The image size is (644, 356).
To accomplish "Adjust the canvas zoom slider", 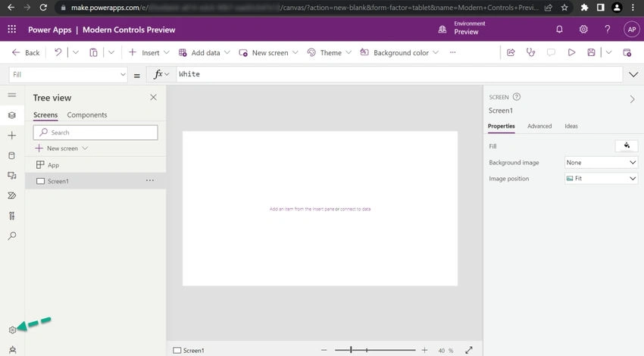I will pos(375,350).
